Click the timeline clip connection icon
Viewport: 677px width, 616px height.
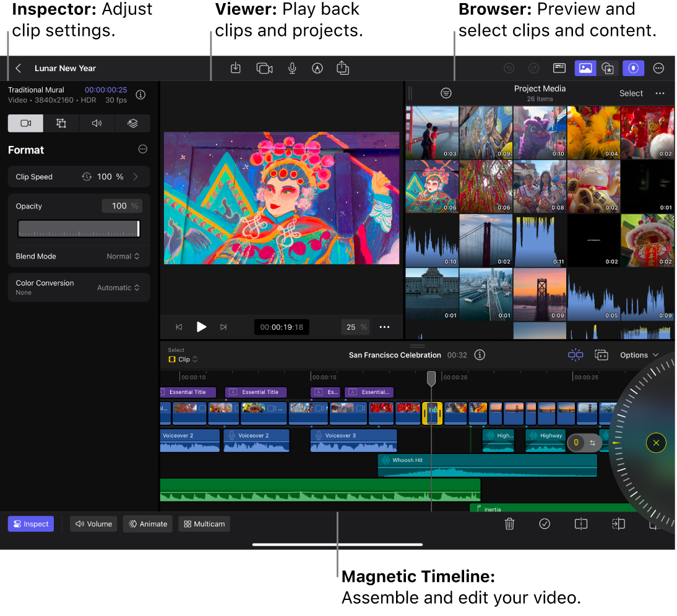[602, 355]
